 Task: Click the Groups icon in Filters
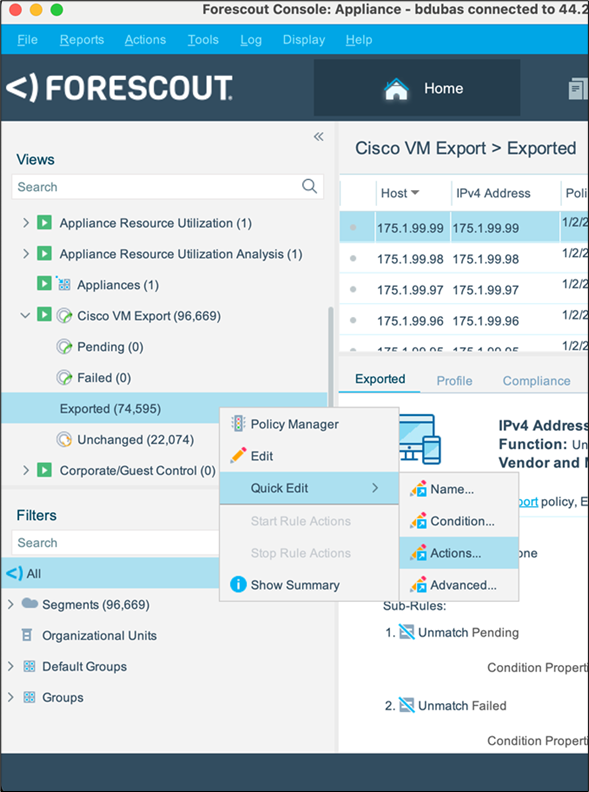coord(29,697)
